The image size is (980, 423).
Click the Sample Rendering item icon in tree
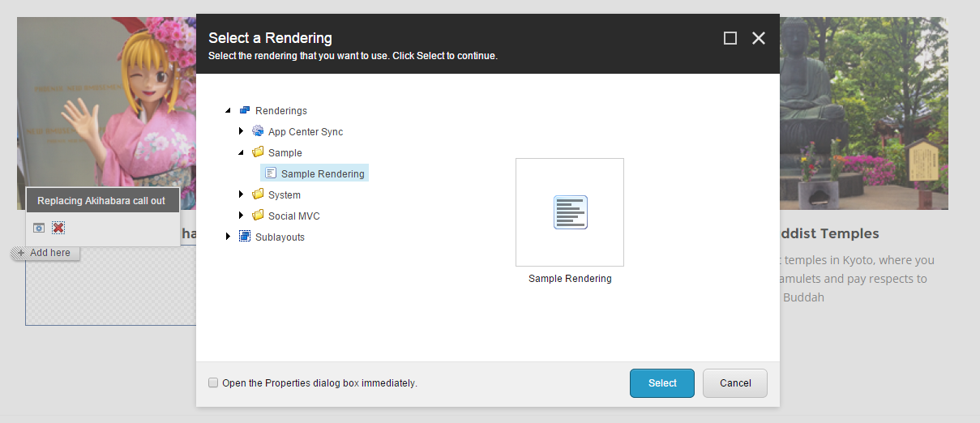[271, 173]
